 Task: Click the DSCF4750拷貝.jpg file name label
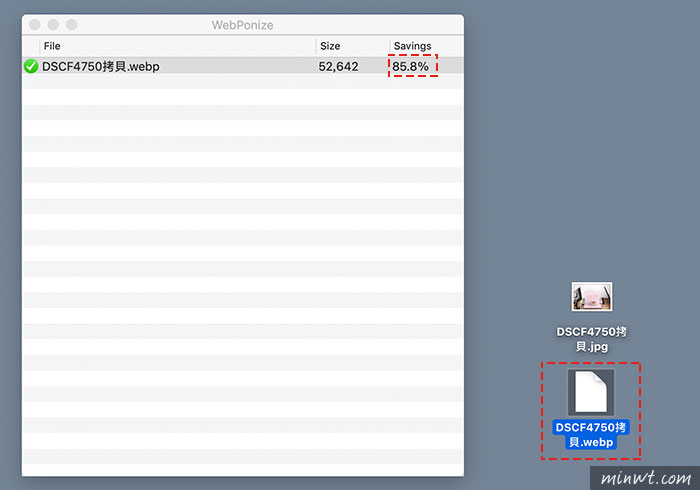tap(591, 338)
